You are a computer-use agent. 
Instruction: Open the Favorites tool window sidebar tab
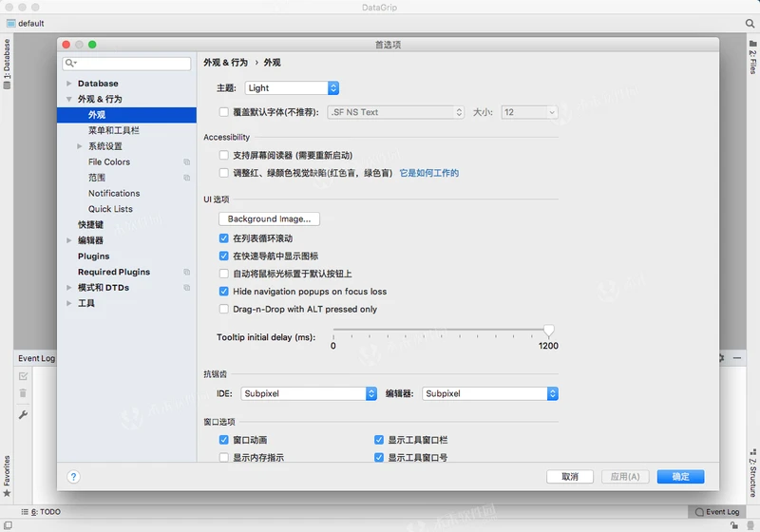[x=7, y=476]
